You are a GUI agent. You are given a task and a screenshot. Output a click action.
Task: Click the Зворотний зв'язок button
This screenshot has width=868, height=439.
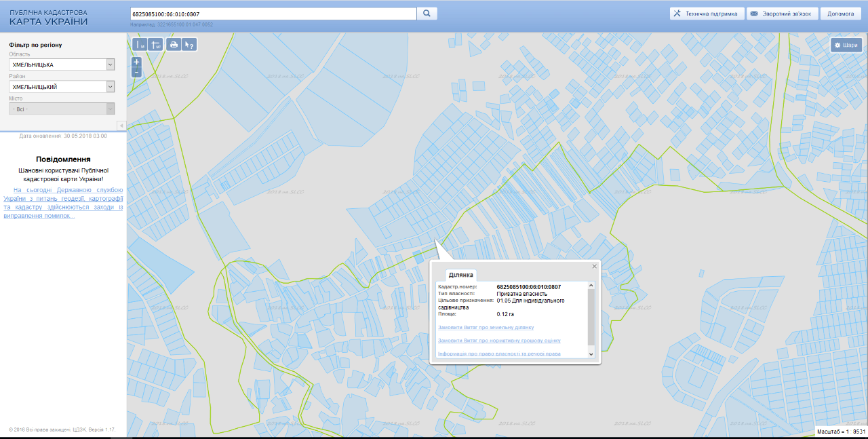tap(782, 14)
